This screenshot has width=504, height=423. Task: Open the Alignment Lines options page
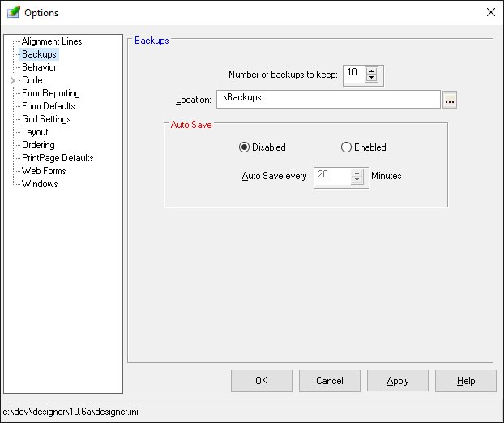pos(51,41)
